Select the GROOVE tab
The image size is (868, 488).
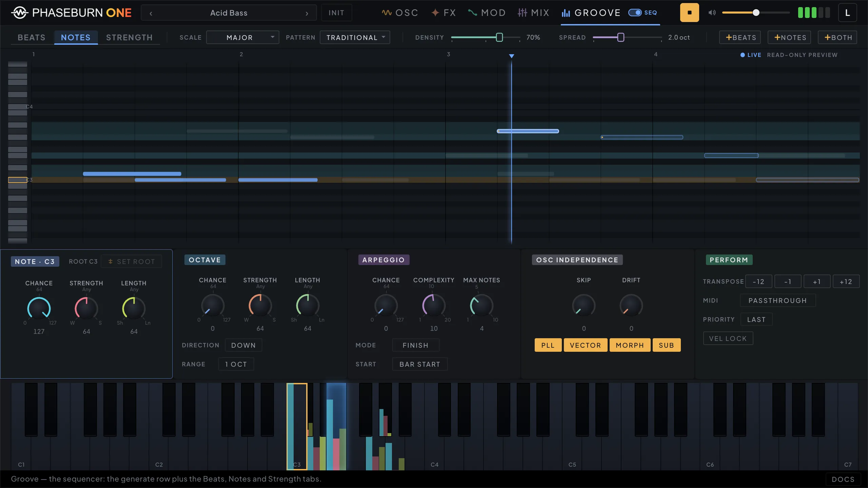tap(592, 13)
